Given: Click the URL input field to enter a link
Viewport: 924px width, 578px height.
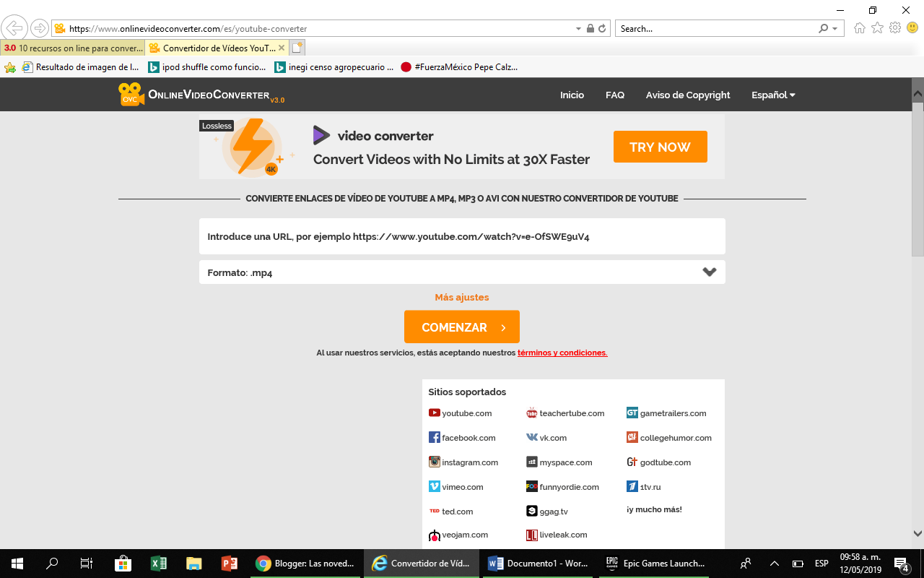Looking at the screenshot, I should 462,236.
